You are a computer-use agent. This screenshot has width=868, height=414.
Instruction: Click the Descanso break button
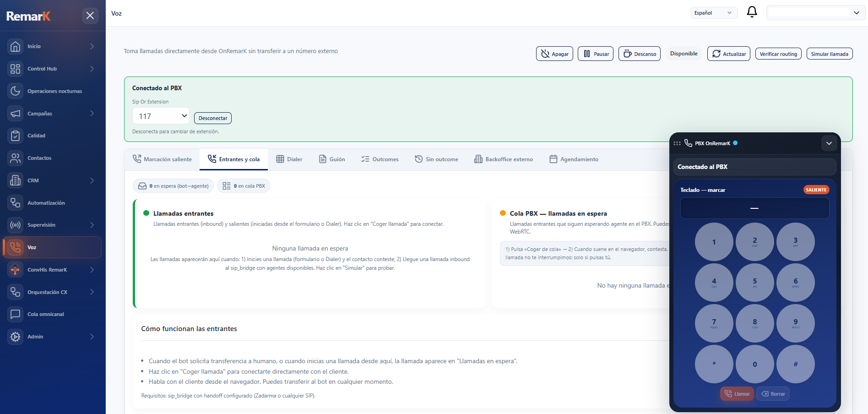click(640, 54)
